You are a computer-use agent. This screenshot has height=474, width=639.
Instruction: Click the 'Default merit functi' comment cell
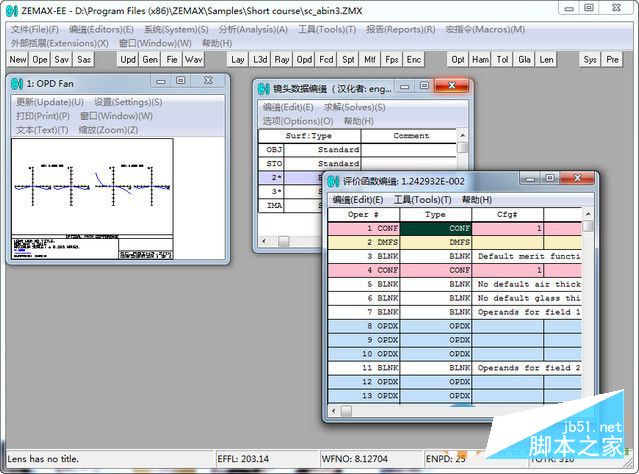pyautogui.click(x=527, y=256)
